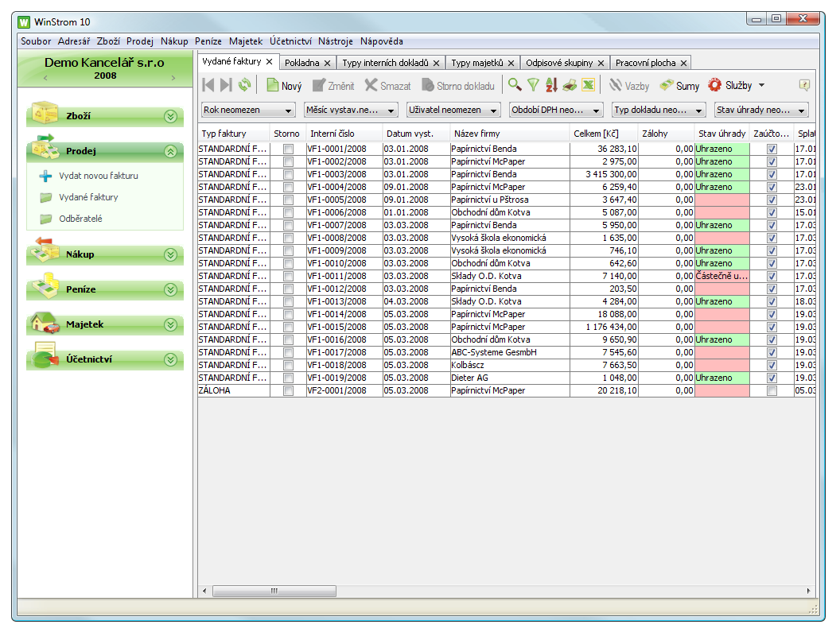840x636 pixels.
Task: Go to next year arrow under Demo Kancelář
Action: click(x=173, y=78)
